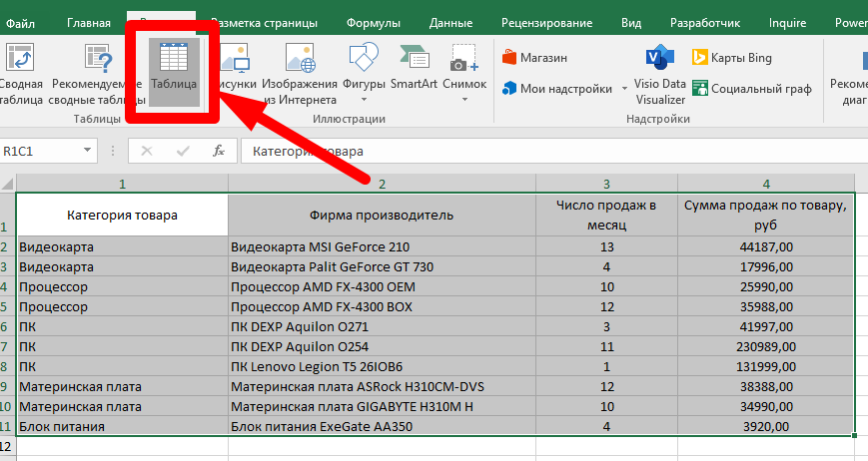Viewport: 868px width, 461px height.
Task: Click the Select All corner triangle
Action: tap(8, 184)
